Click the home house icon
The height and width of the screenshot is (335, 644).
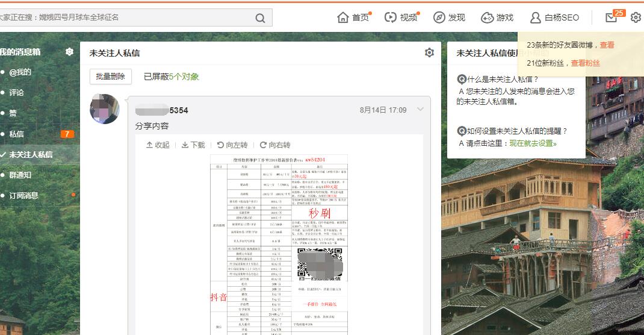coord(342,17)
